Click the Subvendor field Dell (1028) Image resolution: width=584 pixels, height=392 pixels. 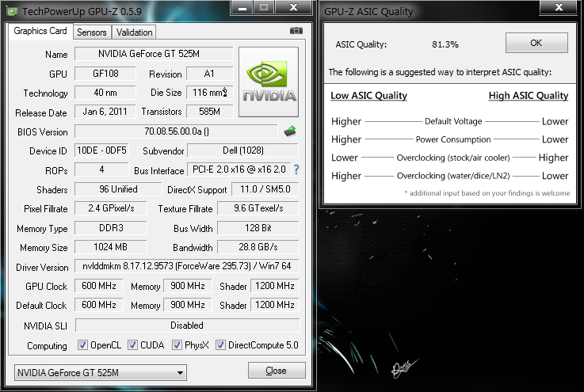243,150
